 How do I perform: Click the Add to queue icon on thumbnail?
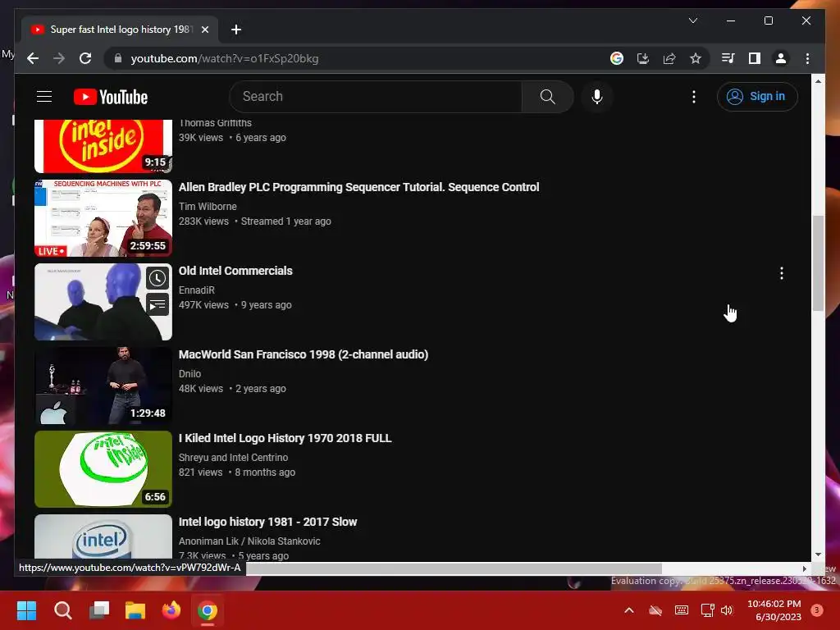(x=157, y=304)
